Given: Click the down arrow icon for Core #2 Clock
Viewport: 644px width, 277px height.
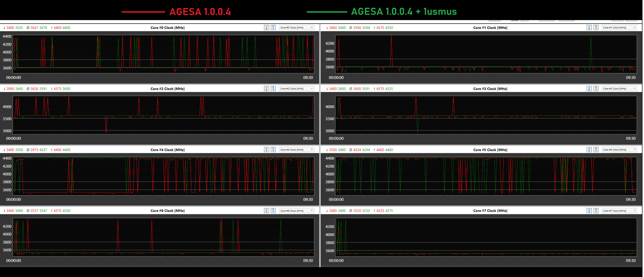Looking at the screenshot, I should point(273,89).
